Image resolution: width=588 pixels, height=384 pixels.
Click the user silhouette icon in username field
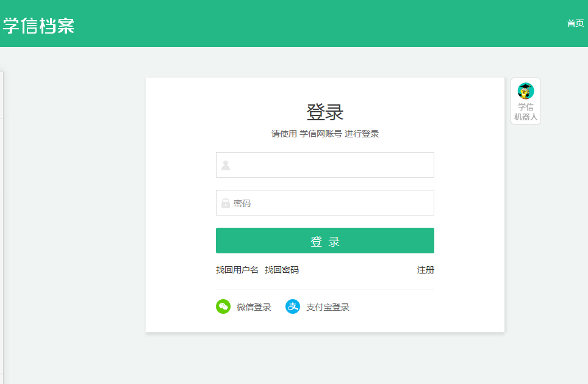pyautogui.click(x=226, y=165)
